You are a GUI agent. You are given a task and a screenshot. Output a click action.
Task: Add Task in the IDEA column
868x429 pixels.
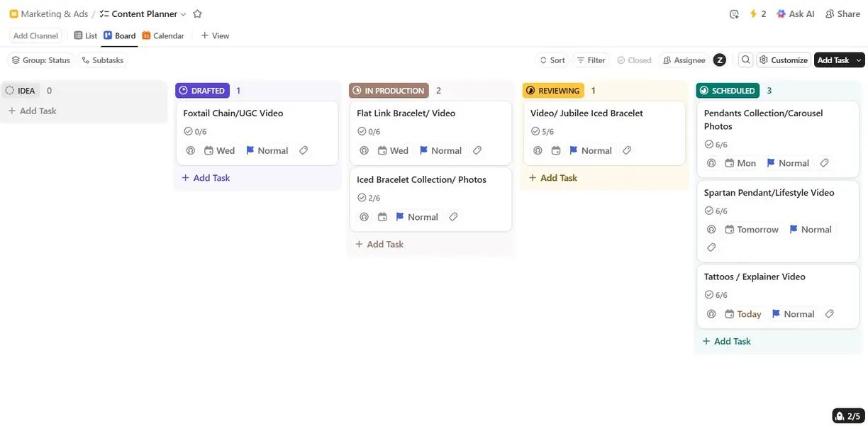coord(32,111)
